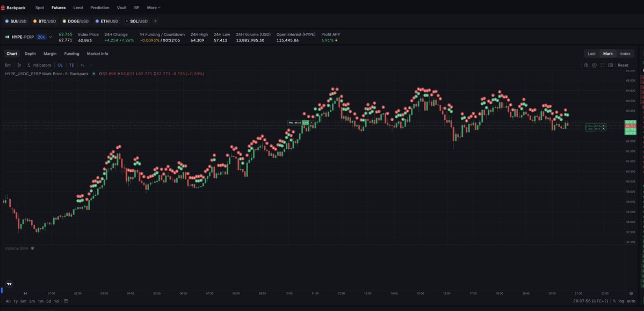Toggle auto scale on price axis
Viewport: 644px width, 311px height.
click(x=631, y=301)
